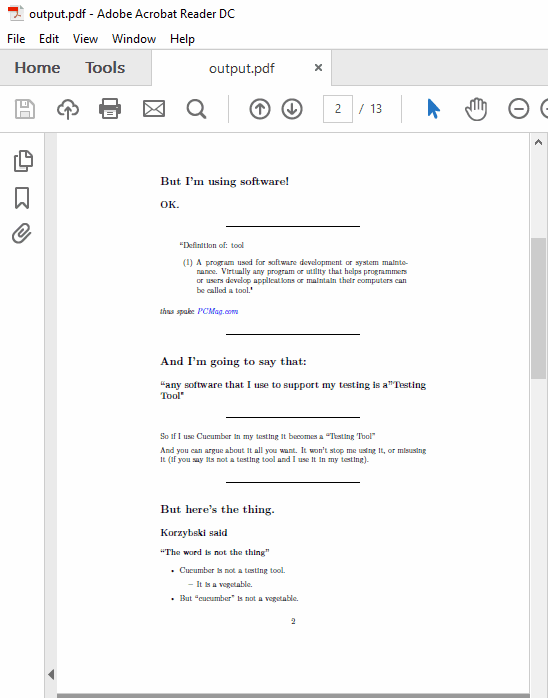Activate the Hand pan tool
Screen dimensions: 548x698
[476, 109]
